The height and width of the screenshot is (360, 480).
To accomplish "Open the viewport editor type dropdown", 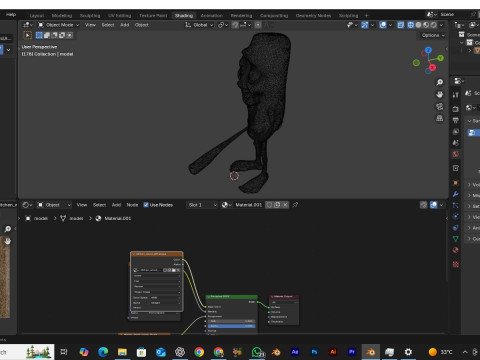I will tap(28, 25).
